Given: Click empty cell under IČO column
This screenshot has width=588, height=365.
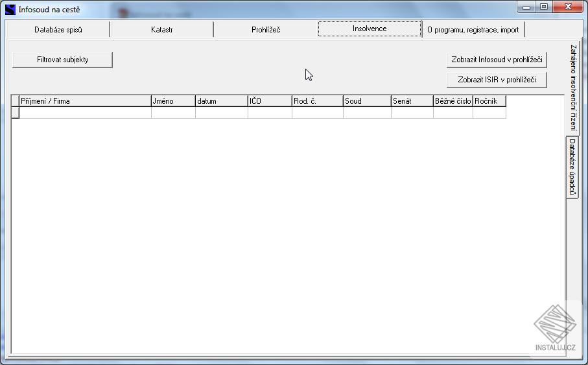Looking at the screenshot, I should pyautogui.click(x=270, y=113).
